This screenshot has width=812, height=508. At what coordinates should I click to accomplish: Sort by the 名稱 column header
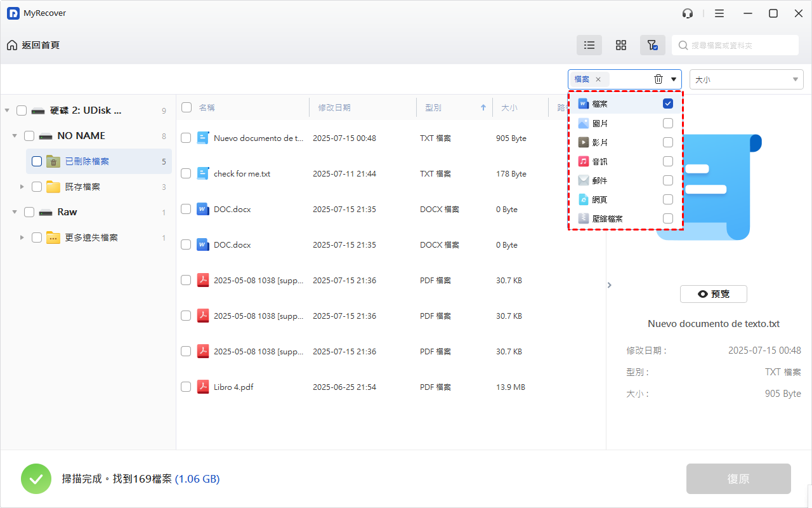pos(207,107)
